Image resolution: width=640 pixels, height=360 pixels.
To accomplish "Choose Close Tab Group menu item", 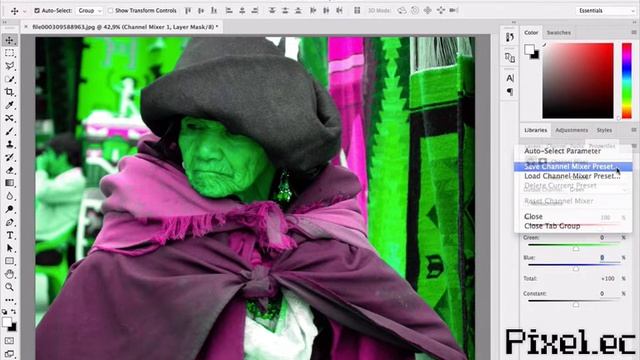I will [552, 226].
